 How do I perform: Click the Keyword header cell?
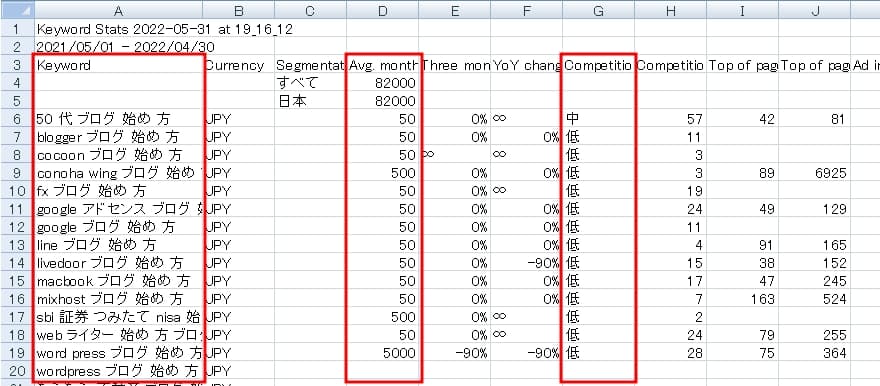pos(118,65)
